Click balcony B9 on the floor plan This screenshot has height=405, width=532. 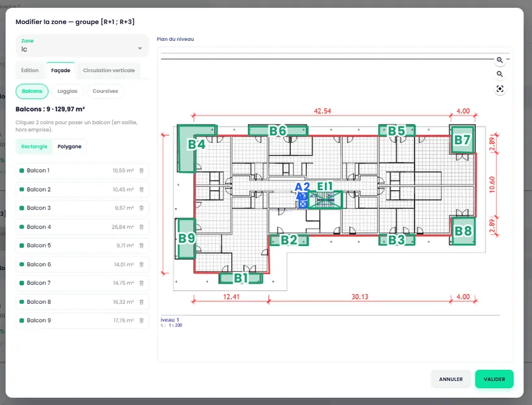(x=186, y=238)
